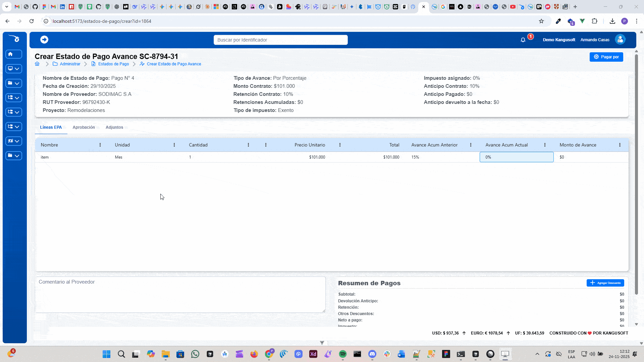Focus the Buscar por Identificador search field
The width and height of the screenshot is (644, 362).
tap(281, 40)
